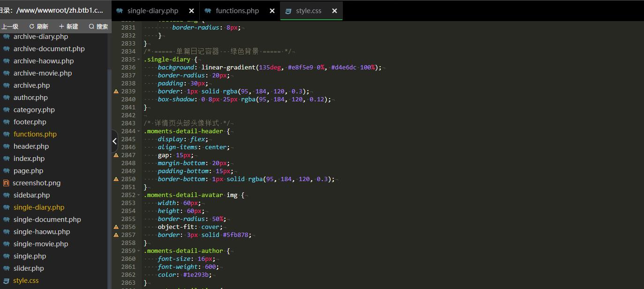Screen dimensions: 644x289
Task: Click CSS icon beside style.css in tree
Action: 6,281
